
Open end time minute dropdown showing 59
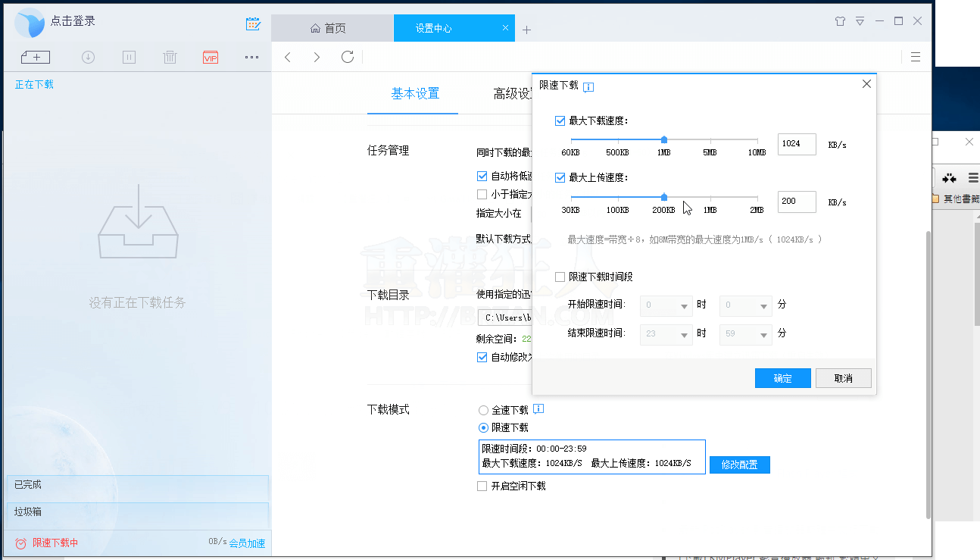pos(746,334)
